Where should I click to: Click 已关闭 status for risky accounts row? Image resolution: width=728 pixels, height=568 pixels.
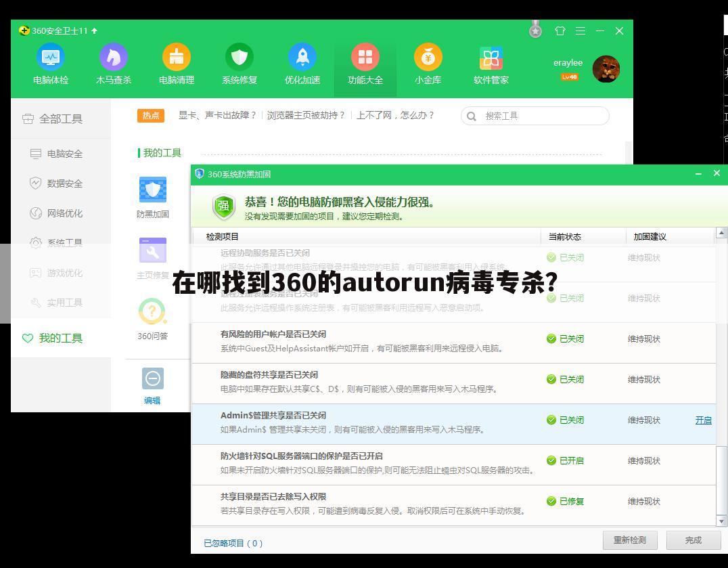coord(565,338)
